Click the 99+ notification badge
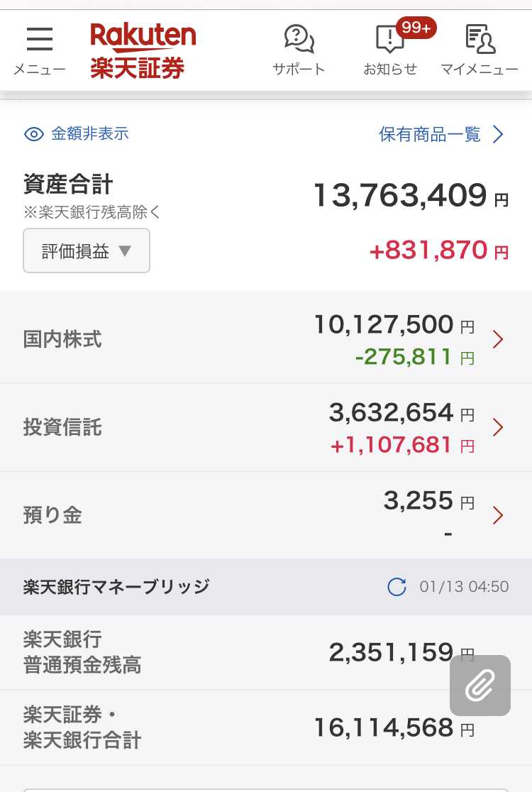 [416, 28]
